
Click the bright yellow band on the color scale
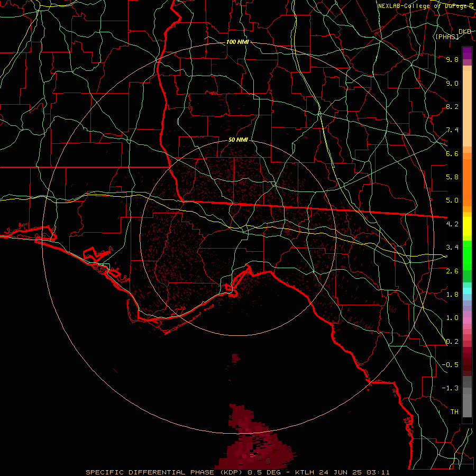(x=467, y=226)
